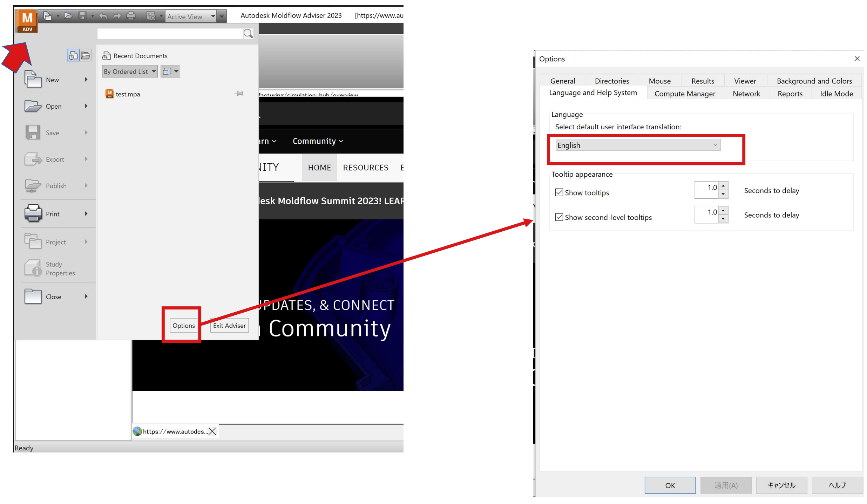
Task: Increase the Show tooltips delay with up arrow
Action: point(723,186)
